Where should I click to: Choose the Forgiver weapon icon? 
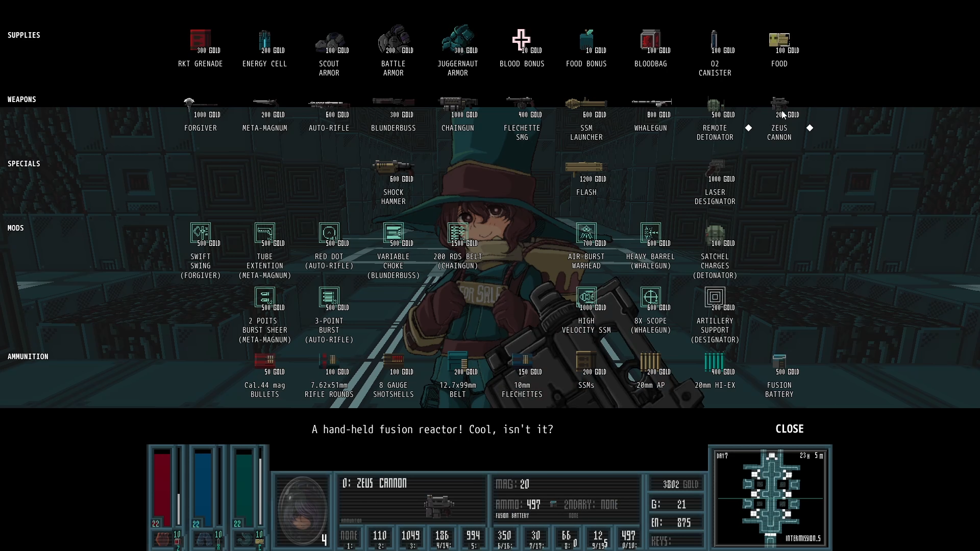pos(200,105)
